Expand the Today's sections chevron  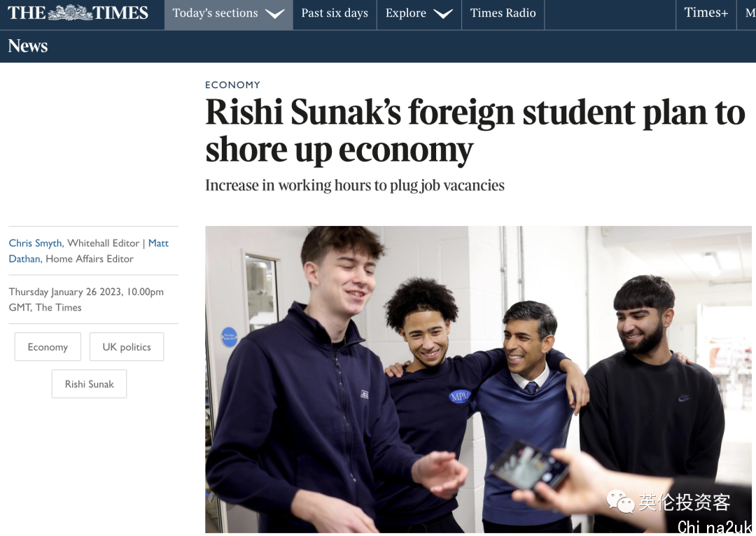pos(275,14)
